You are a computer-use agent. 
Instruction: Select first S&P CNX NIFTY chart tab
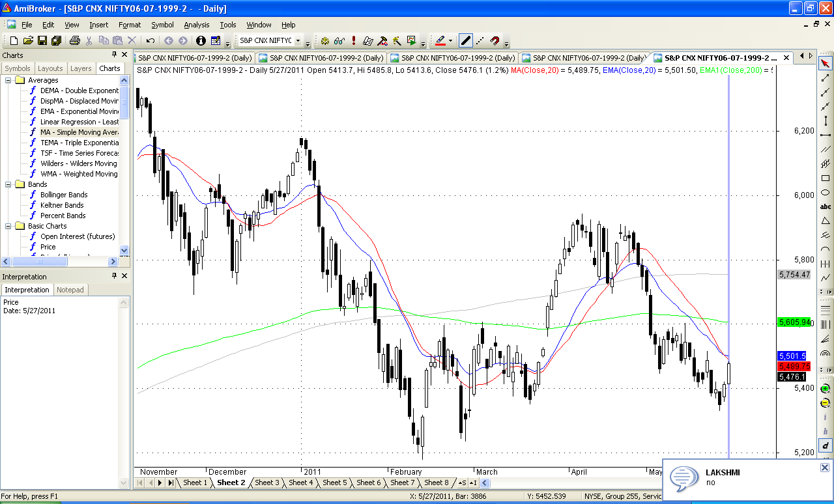[195, 58]
